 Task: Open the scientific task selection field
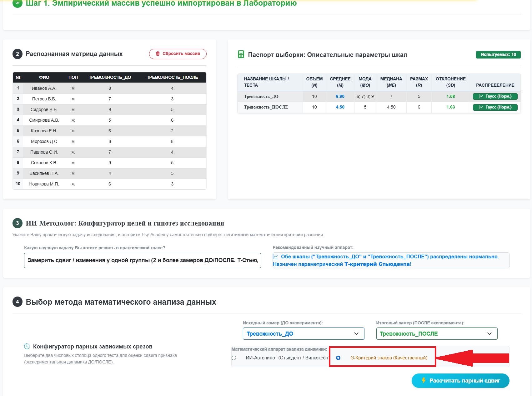143,260
